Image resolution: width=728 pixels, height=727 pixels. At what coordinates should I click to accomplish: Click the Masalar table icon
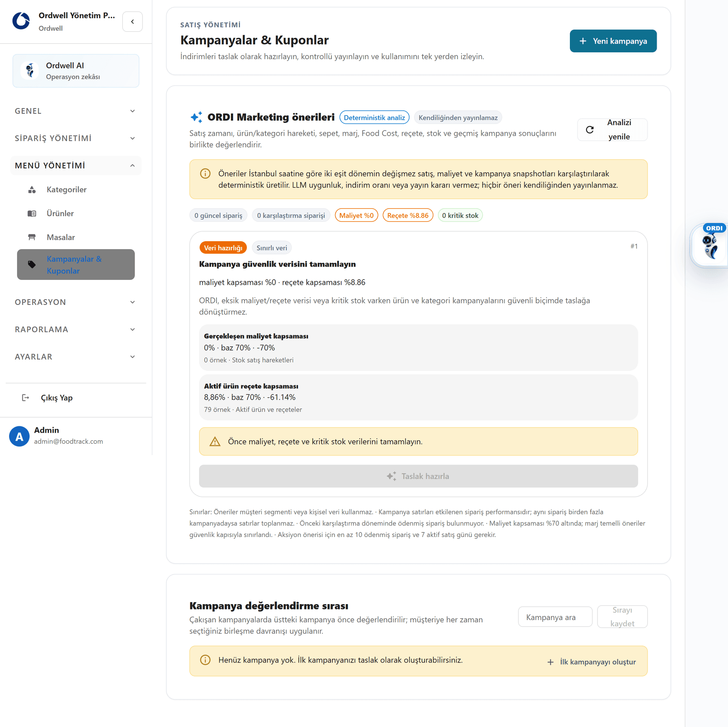[32, 237]
